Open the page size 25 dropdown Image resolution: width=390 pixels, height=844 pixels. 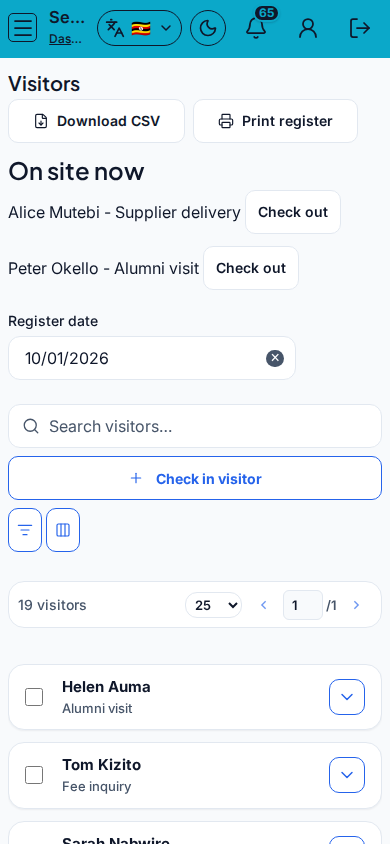tap(214, 605)
